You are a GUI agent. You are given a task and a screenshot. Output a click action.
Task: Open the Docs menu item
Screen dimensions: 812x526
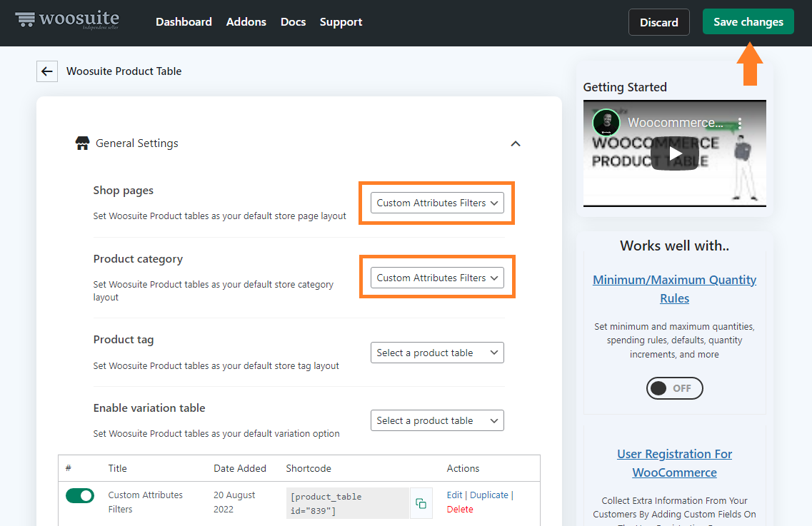point(293,22)
